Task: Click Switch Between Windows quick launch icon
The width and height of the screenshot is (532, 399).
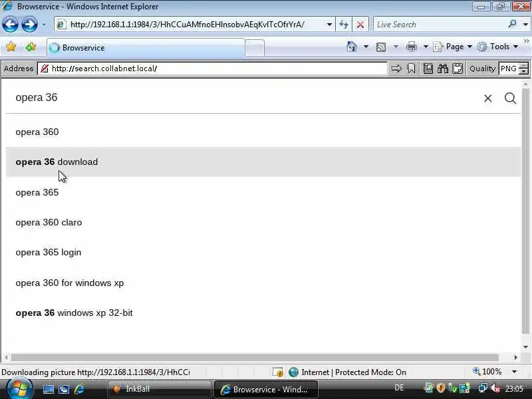Action: (64, 389)
